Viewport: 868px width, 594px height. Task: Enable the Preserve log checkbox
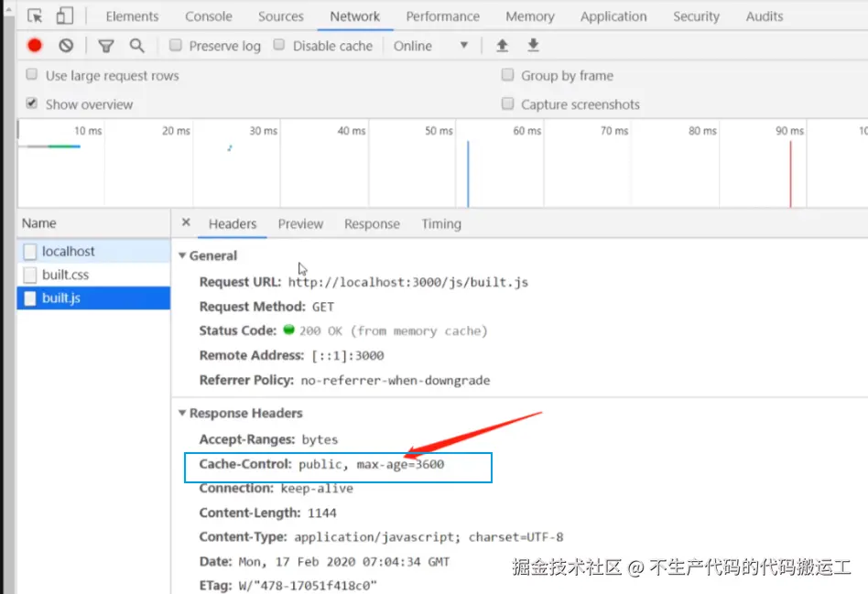(176, 46)
